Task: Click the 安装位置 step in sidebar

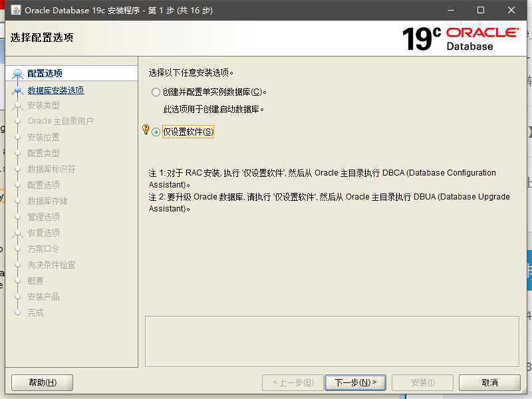Action: (43, 138)
